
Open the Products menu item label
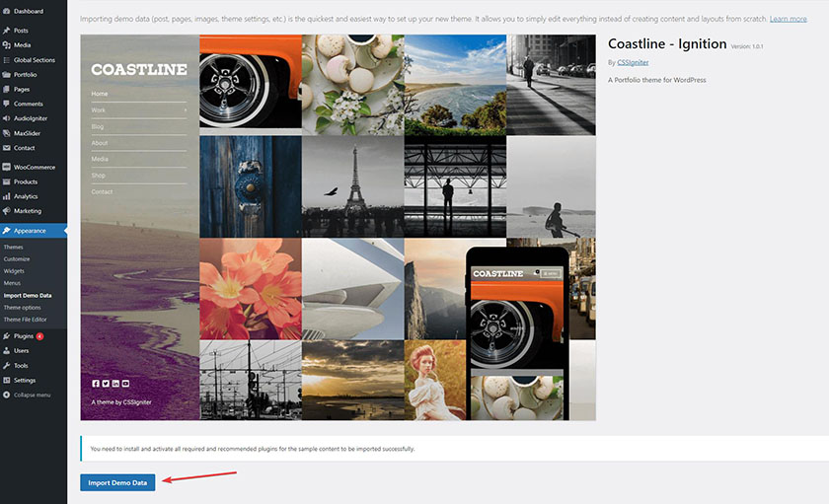26,181
